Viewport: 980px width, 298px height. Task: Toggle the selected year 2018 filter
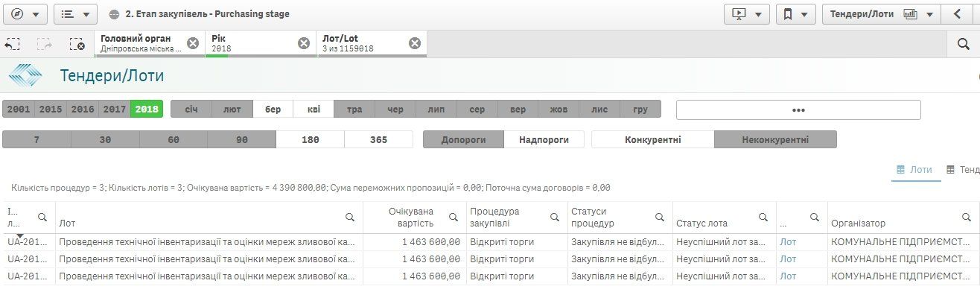point(147,110)
